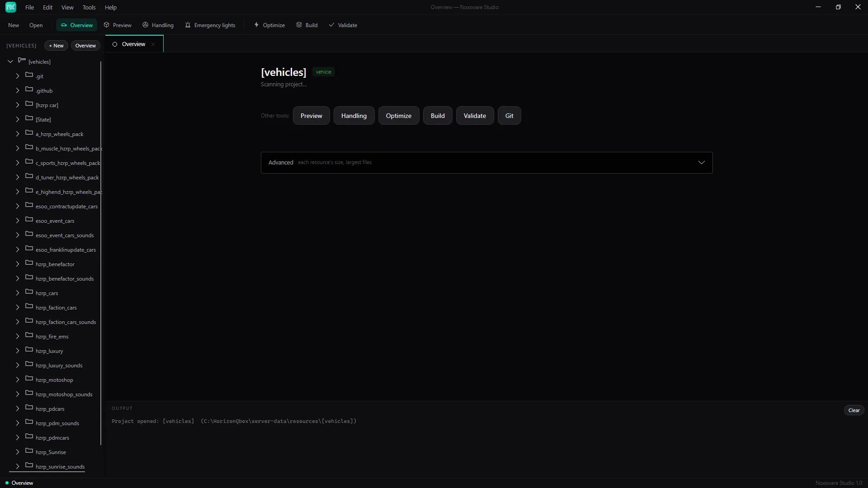This screenshot has height=488, width=868.
Task: Click the Noxware Studio logo icon
Action: [11, 7]
